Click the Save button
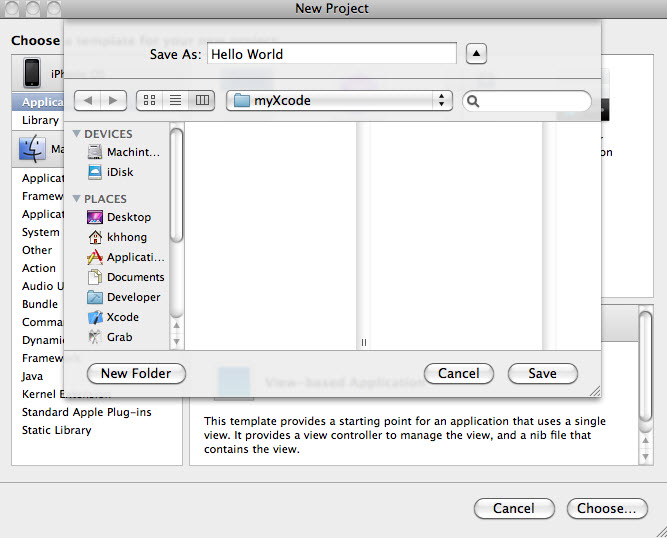 pyautogui.click(x=542, y=373)
